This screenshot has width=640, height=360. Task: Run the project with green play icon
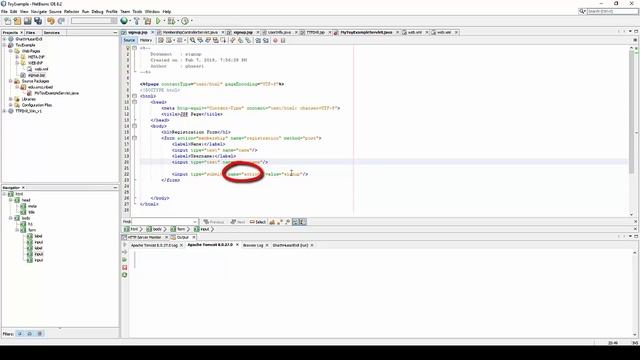point(158,21)
